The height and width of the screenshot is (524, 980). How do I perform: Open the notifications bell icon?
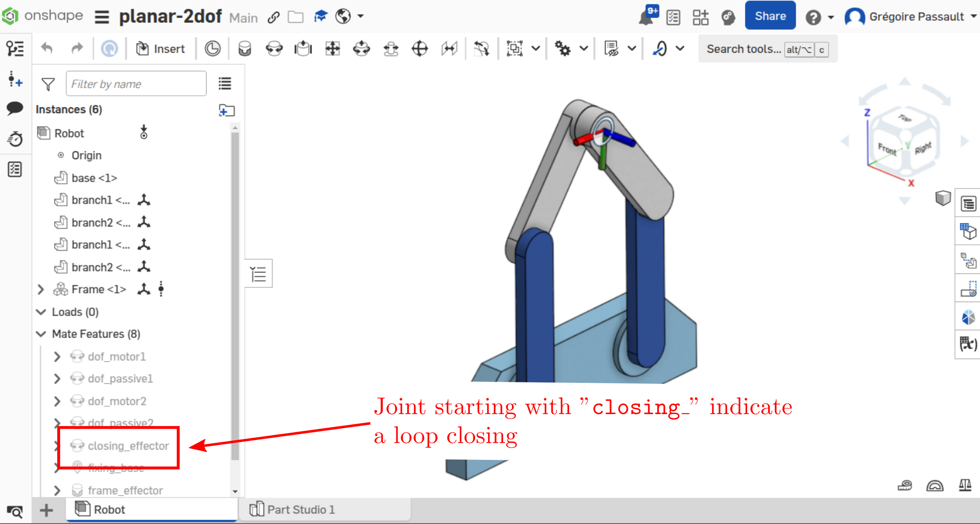pyautogui.click(x=648, y=16)
